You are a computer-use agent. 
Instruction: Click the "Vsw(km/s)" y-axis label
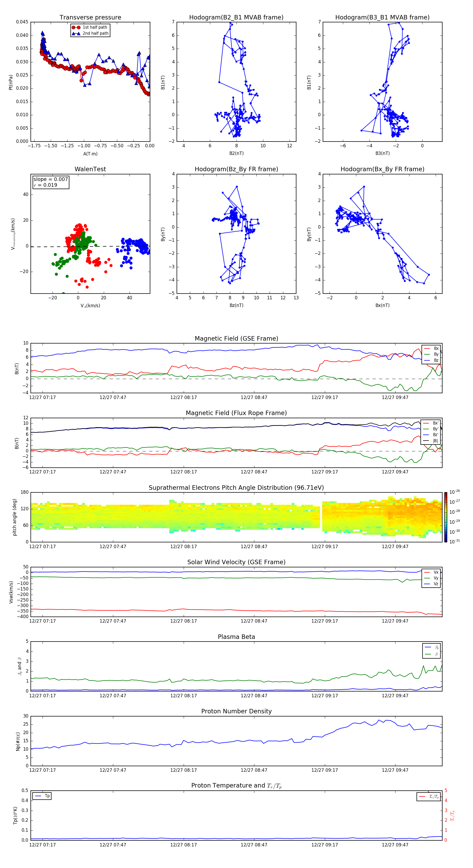coord(11,592)
